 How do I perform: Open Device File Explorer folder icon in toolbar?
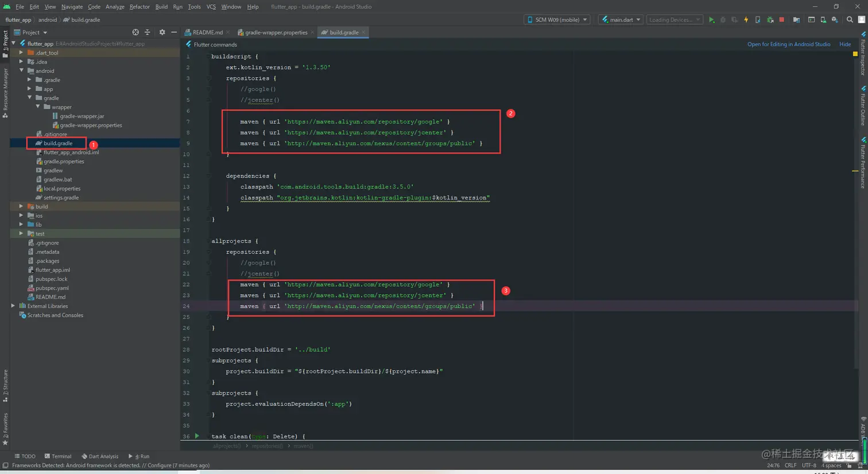coord(796,20)
